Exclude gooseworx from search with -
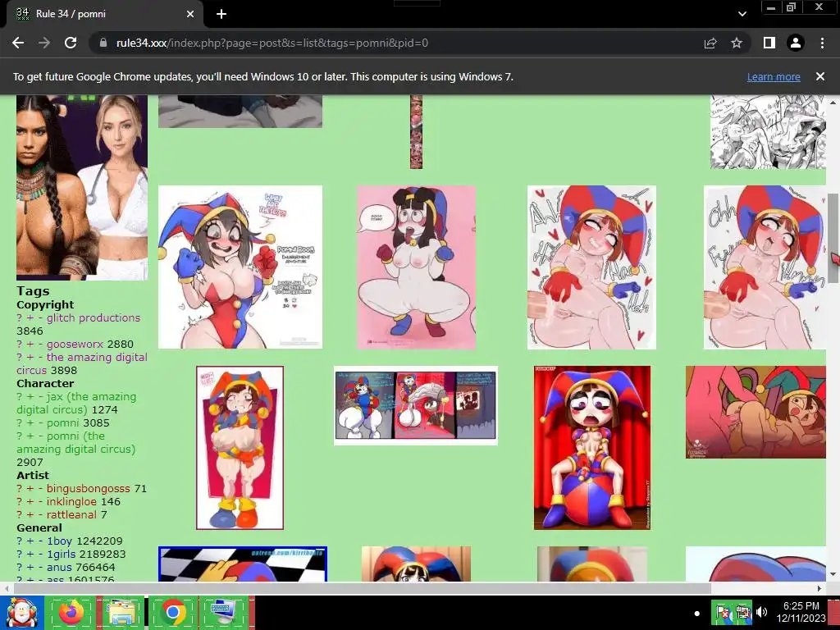840x630 pixels. tap(40, 344)
